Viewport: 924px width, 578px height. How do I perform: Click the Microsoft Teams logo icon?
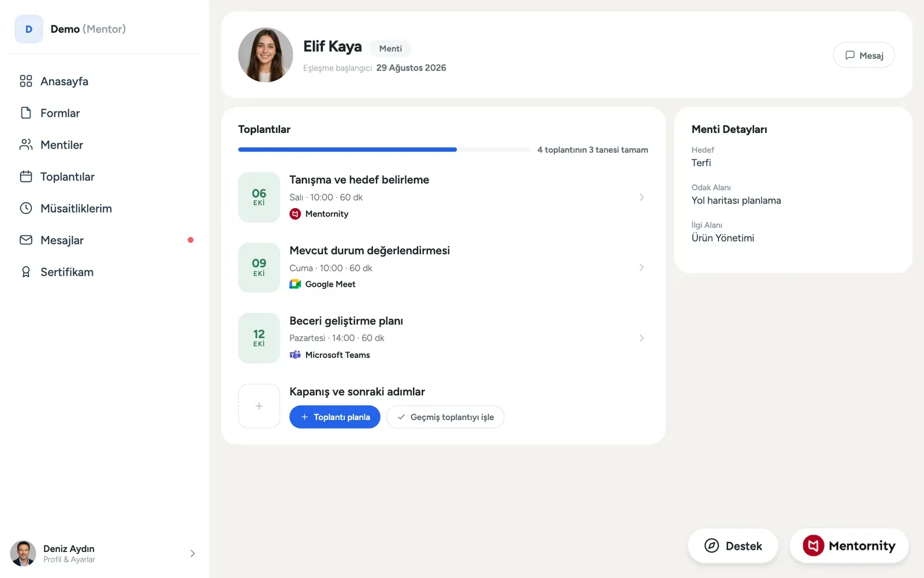click(x=295, y=355)
